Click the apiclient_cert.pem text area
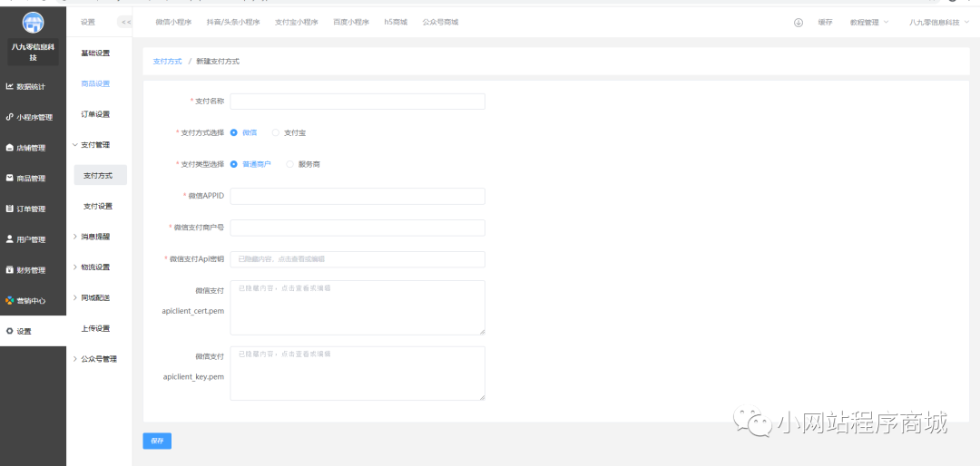This screenshot has height=466, width=980. click(358, 307)
